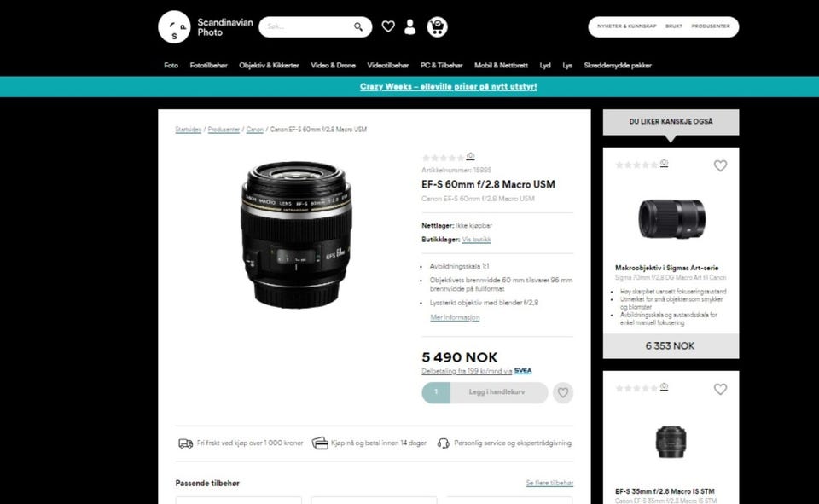The width and height of the screenshot is (819, 504).
Task: Click inside the search input field
Action: point(307,26)
